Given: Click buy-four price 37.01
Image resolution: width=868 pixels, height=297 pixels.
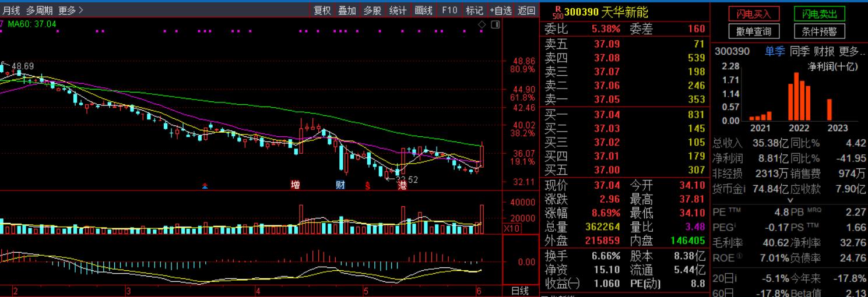Looking at the screenshot, I should coord(607,157).
